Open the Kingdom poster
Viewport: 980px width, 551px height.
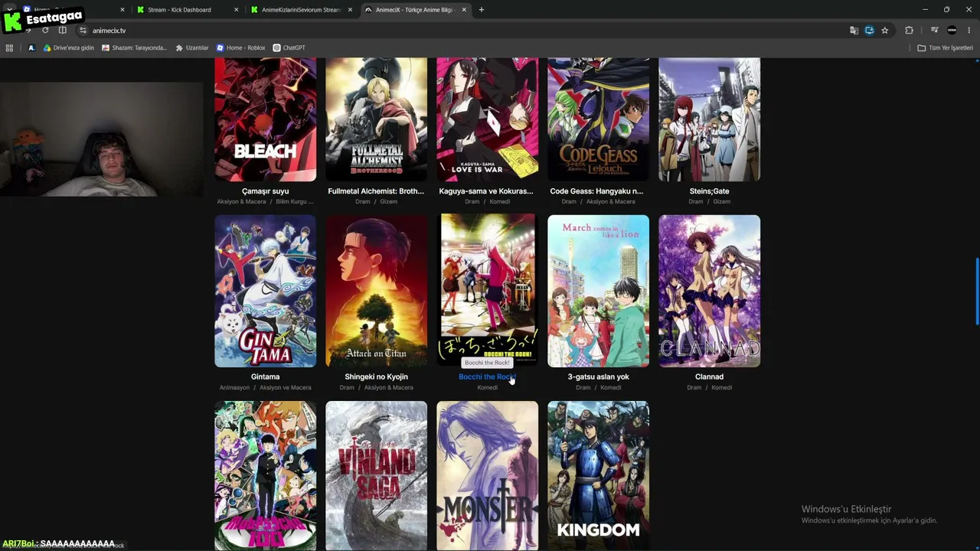click(598, 475)
